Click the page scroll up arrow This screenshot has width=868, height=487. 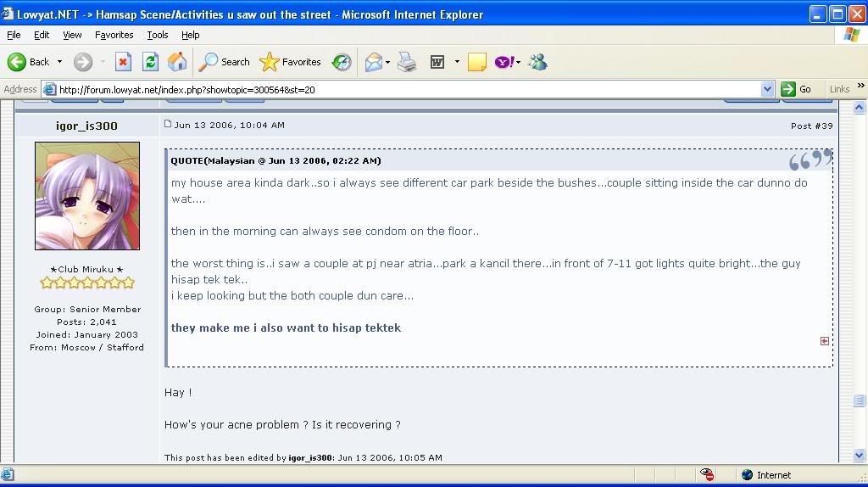pyautogui.click(x=860, y=108)
